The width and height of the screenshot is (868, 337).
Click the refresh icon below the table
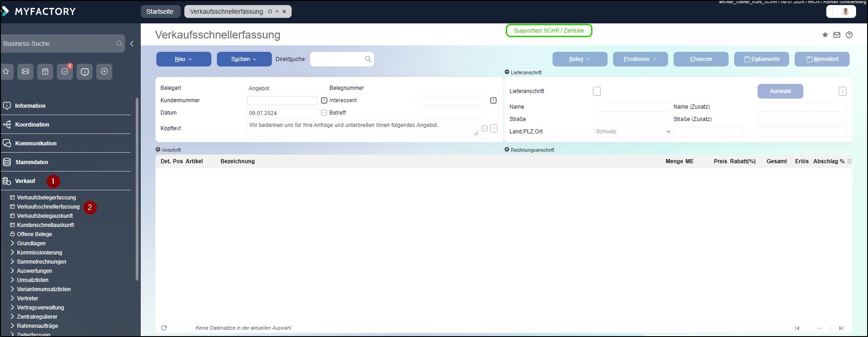click(164, 328)
